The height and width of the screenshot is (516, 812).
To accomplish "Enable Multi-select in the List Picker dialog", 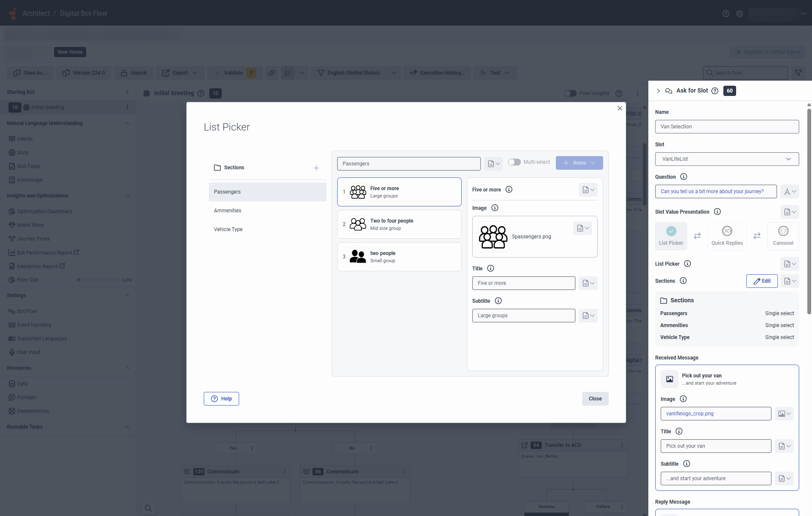I will 514,162.
